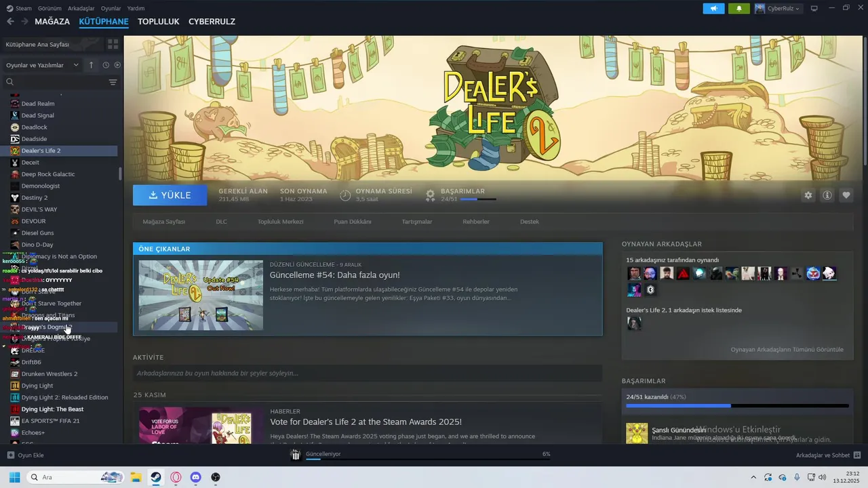
Task: Open Topluluk Merkezi link
Action: click(x=280, y=222)
